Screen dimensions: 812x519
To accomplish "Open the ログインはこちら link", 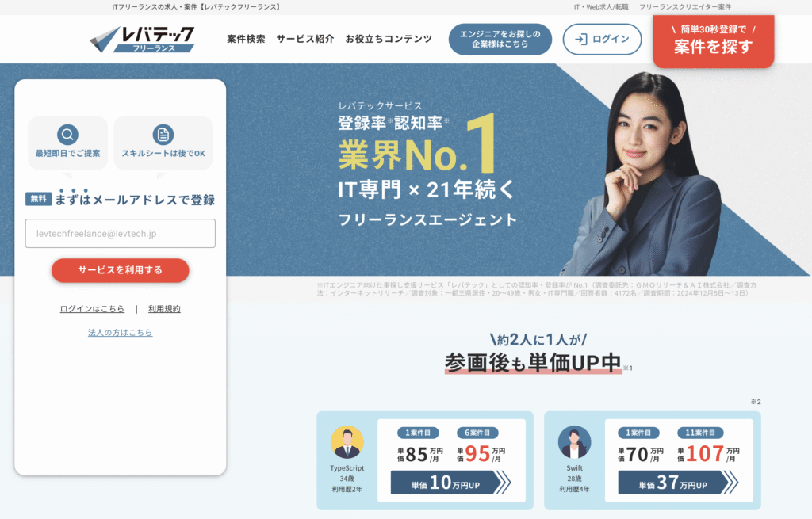I will 92,309.
